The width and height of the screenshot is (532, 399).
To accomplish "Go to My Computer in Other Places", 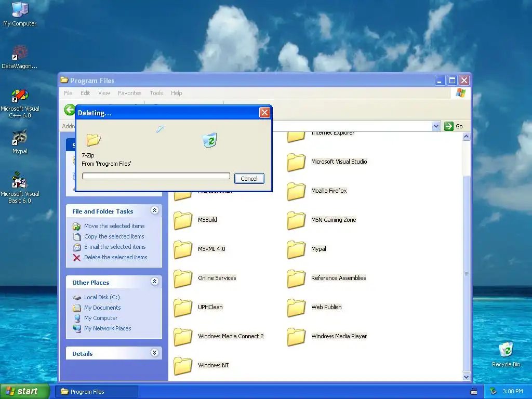I will click(x=101, y=318).
